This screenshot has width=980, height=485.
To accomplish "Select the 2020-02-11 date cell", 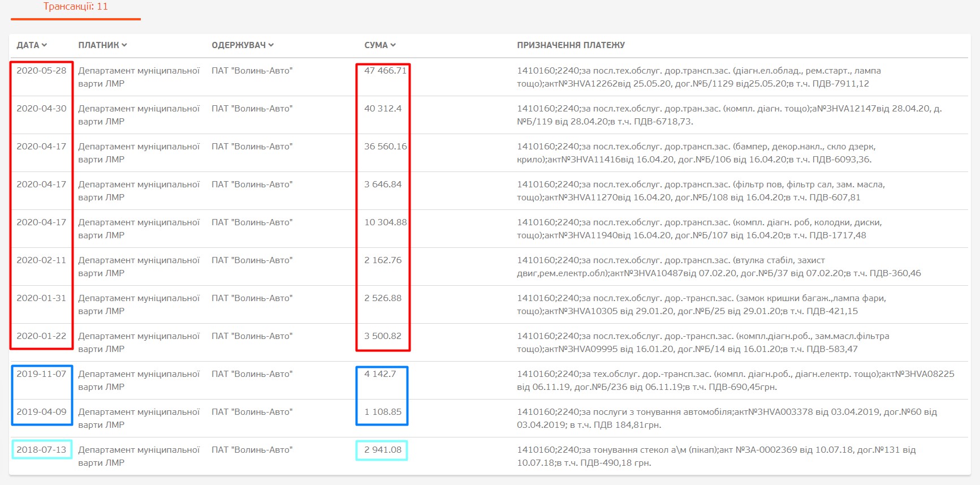I will [x=41, y=260].
